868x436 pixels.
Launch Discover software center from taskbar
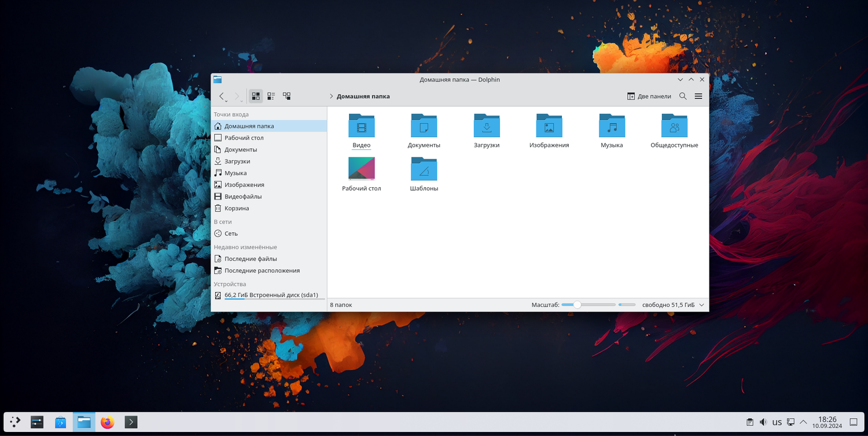[x=60, y=422]
